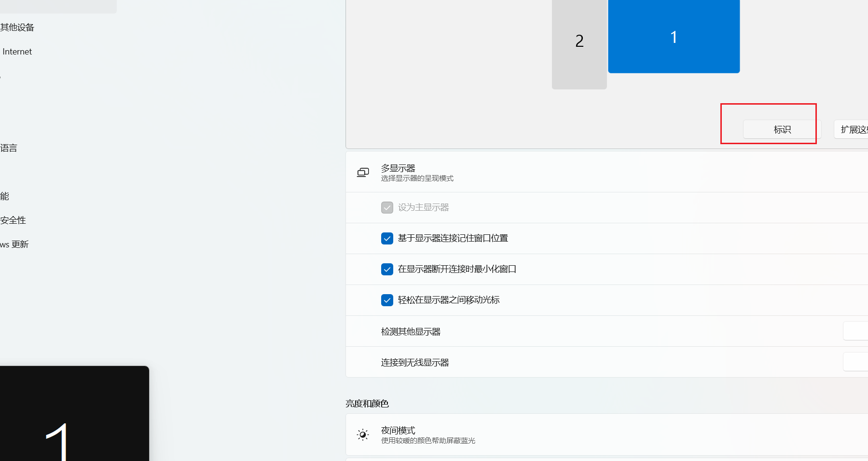This screenshot has width=868, height=461.
Task: Click the button in 连接到无线显示器 row
Action: (856, 362)
